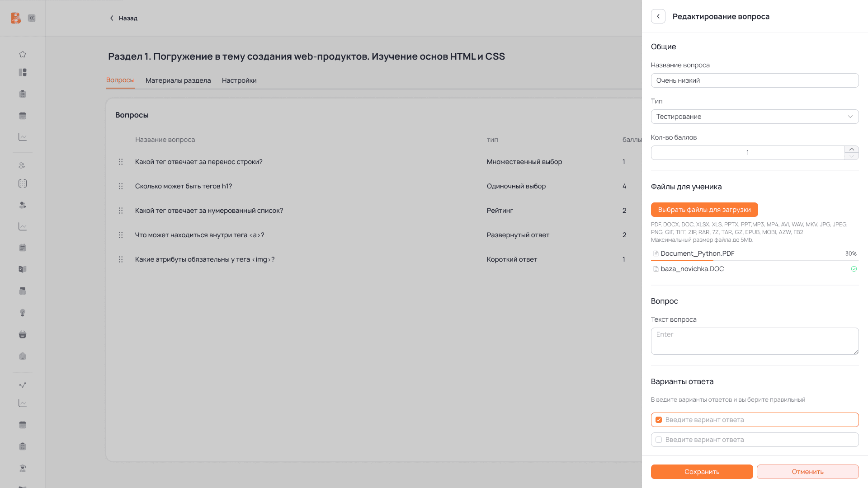Click the star favorites icon in sidebar
Image resolution: width=868 pixels, height=488 pixels.
tap(23, 54)
